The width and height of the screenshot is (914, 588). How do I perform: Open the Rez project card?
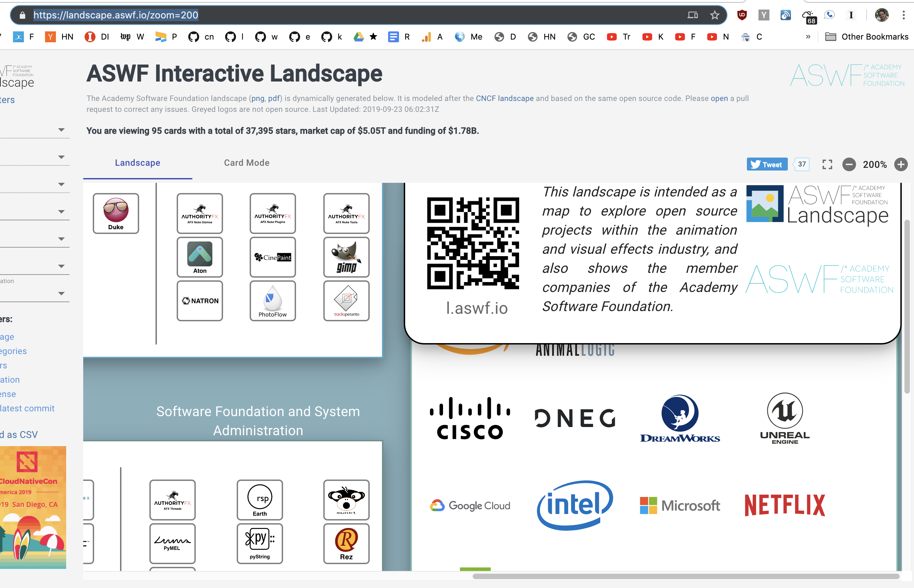click(346, 544)
